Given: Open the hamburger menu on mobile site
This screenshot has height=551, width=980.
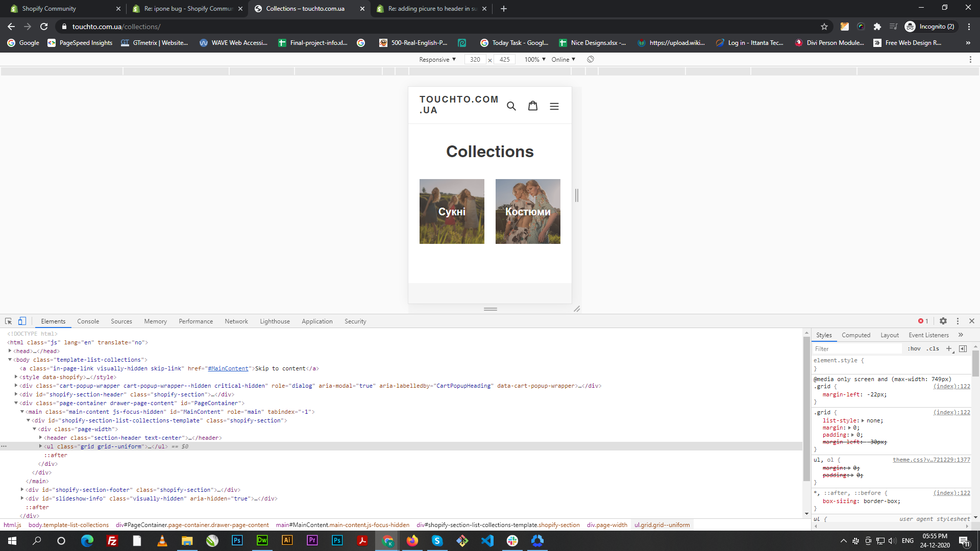Looking at the screenshot, I should (554, 106).
